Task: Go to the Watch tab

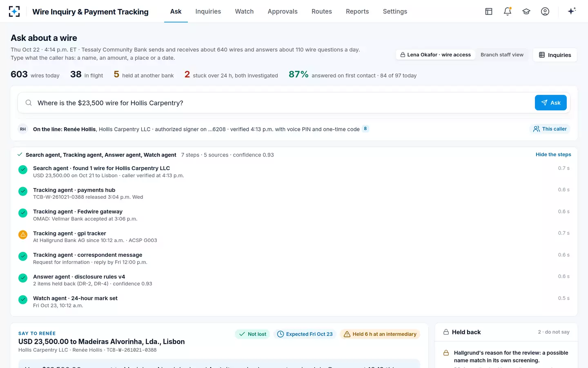Action: click(x=244, y=11)
